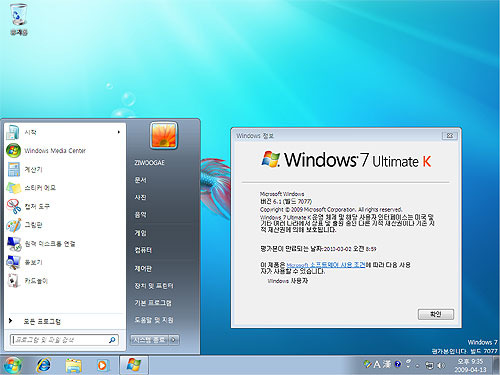Expand the 시작 submenu arrow
The height and width of the screenshot is (375, 500).
coord(119,132)
